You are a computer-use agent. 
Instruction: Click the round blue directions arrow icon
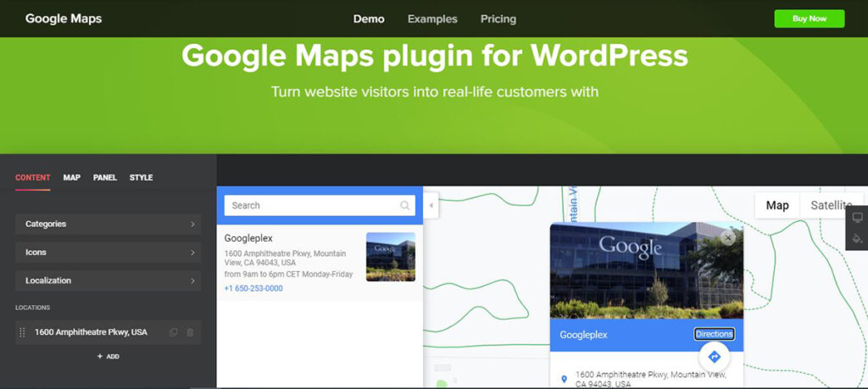click(714, 357)
